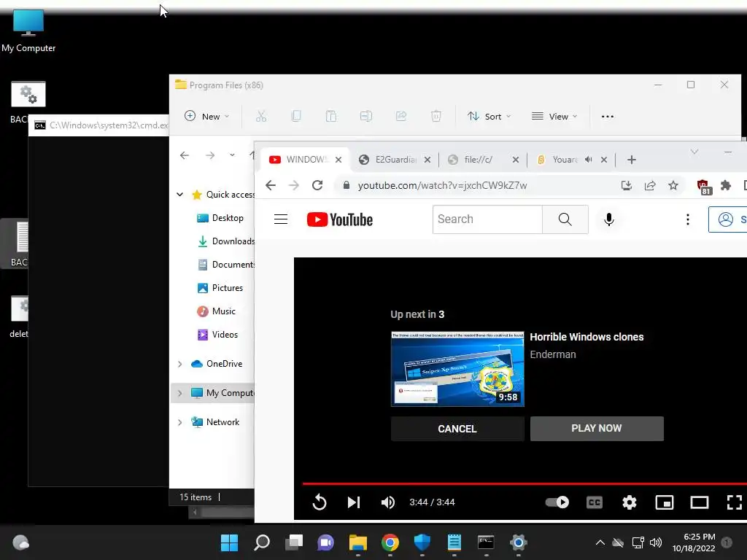747x560 pixels.
Task: Open the Windows Start button
Action: click(x=229, y=542)
